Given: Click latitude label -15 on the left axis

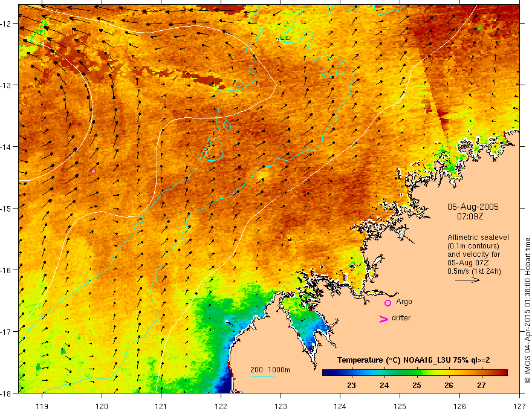Looking at the screenshot, I should tap(6, 209).
